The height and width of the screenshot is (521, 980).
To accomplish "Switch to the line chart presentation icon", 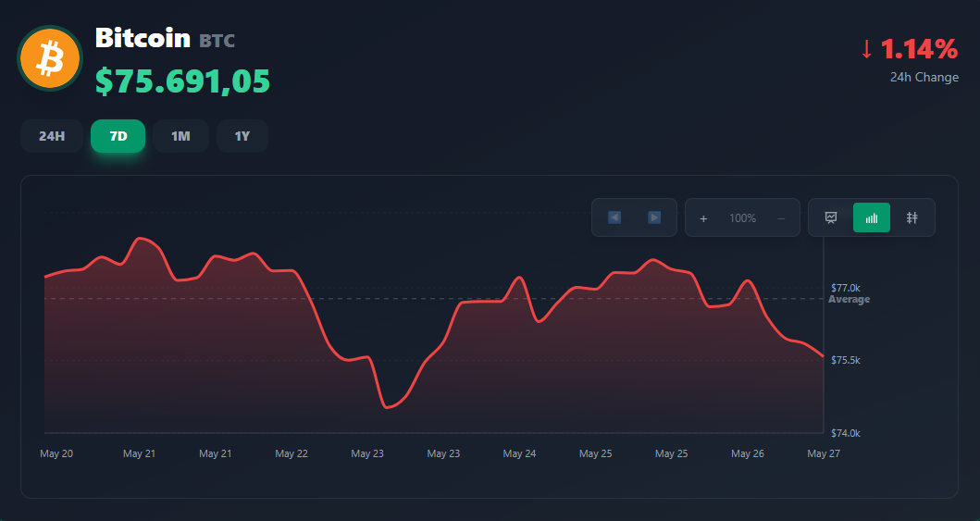I will tap(831, 217).
